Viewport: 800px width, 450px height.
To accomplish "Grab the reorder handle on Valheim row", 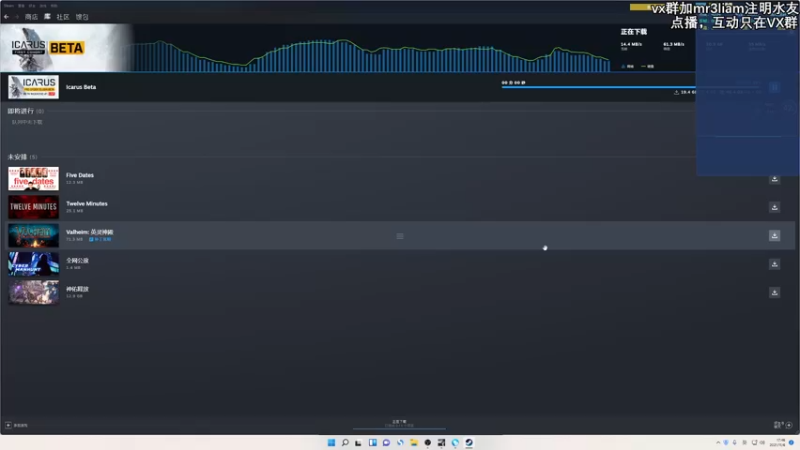I will [x=400, y=236].
